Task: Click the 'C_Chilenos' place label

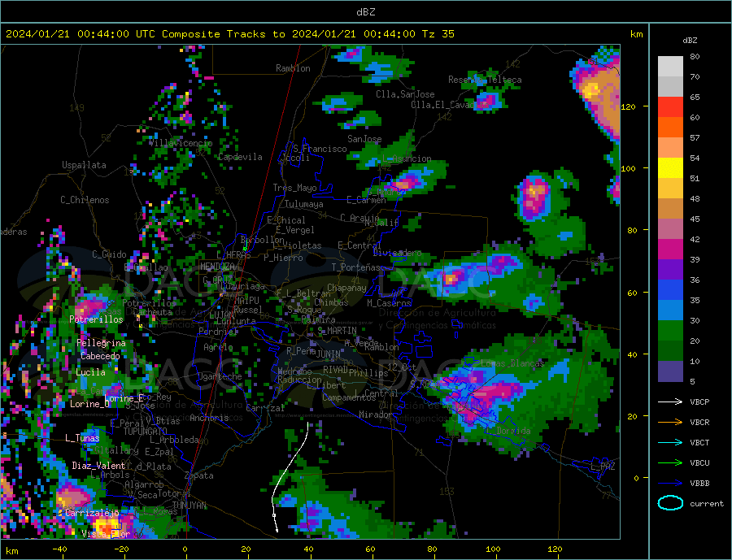Action: click(85, 200)
